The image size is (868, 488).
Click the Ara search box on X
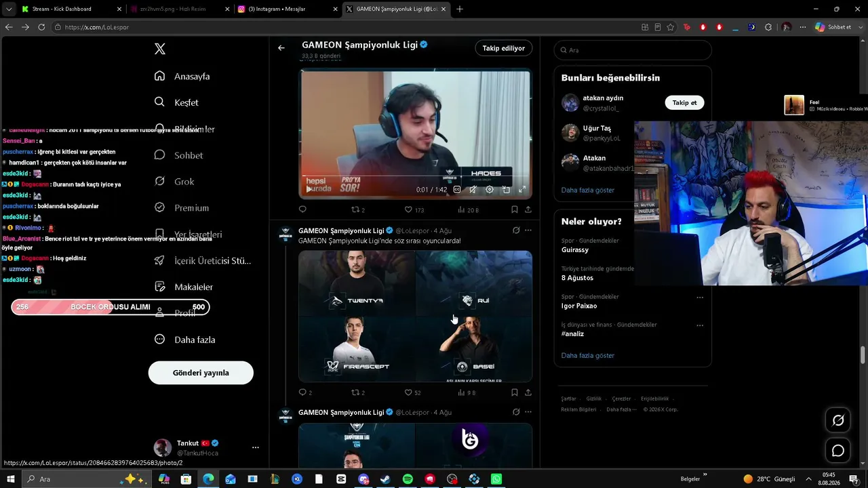click(x=633, y=50)
